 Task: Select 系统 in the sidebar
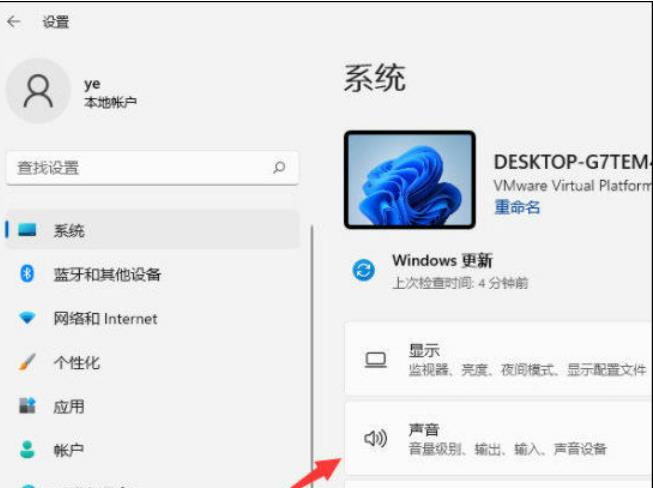[152, 230]
